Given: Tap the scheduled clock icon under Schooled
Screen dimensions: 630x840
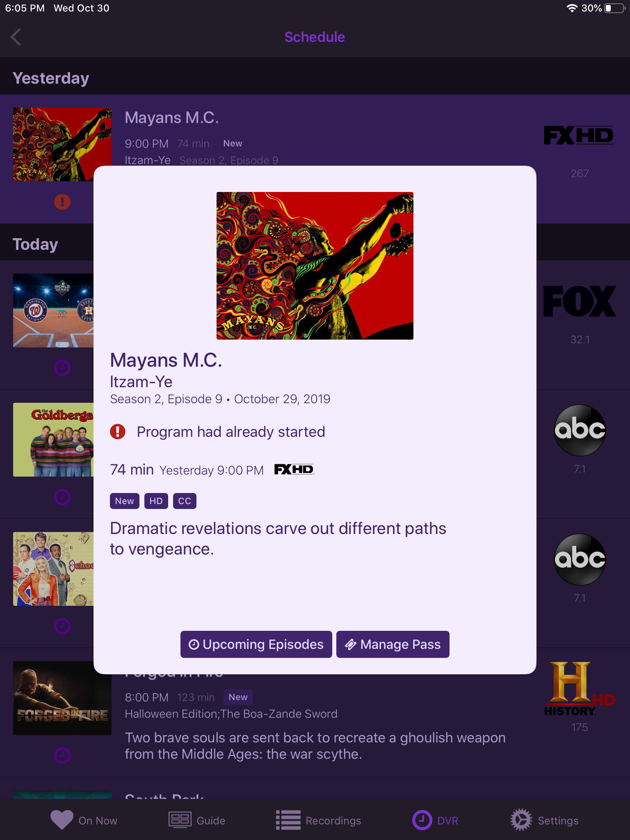Looking at the screenshot, I should [62, 626].
